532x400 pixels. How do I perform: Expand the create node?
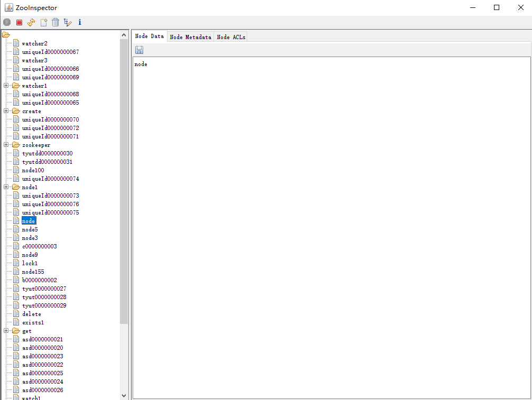(6, 111)
